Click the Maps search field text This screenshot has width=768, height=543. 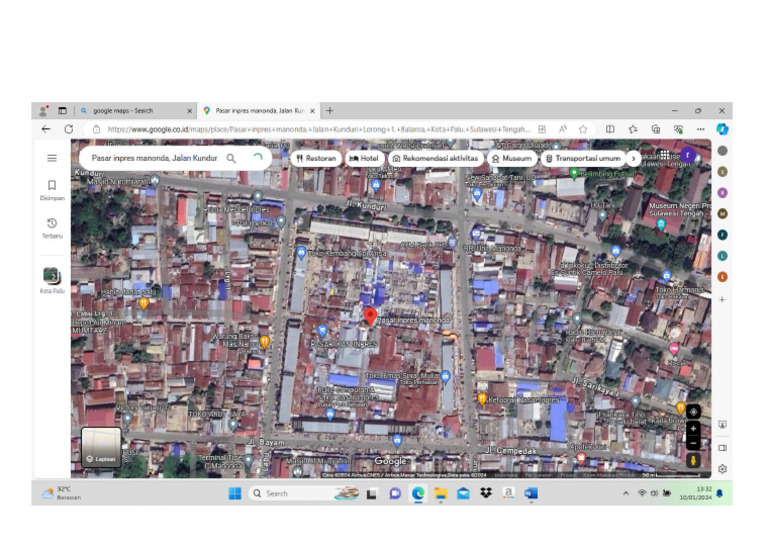point(154,158)
